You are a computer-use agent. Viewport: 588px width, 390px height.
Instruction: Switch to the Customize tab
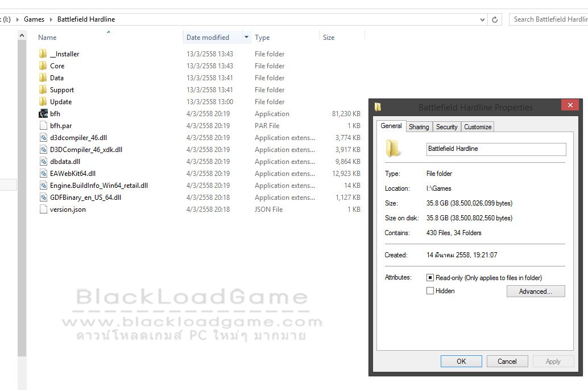pyautogui.click(x=478, y=127)
